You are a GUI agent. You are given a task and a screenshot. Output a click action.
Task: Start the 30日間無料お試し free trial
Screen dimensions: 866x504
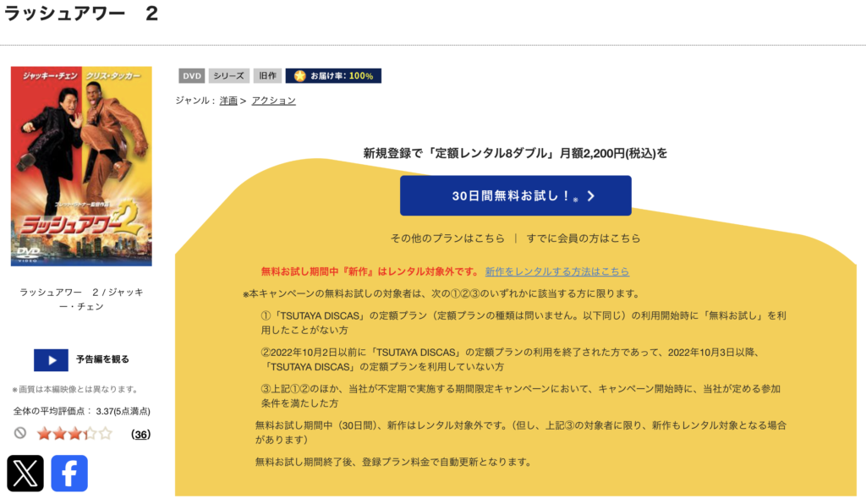[515, 195]
